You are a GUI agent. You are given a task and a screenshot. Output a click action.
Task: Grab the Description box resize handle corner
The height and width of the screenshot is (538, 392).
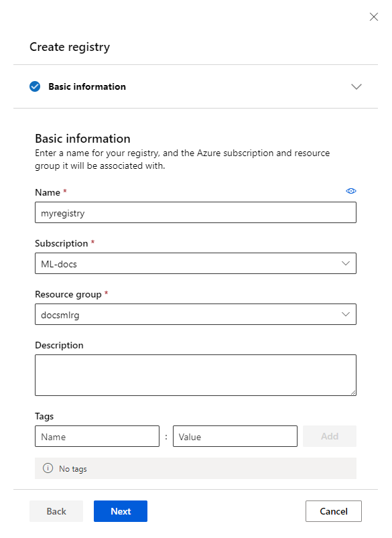(x=353, y=393)
